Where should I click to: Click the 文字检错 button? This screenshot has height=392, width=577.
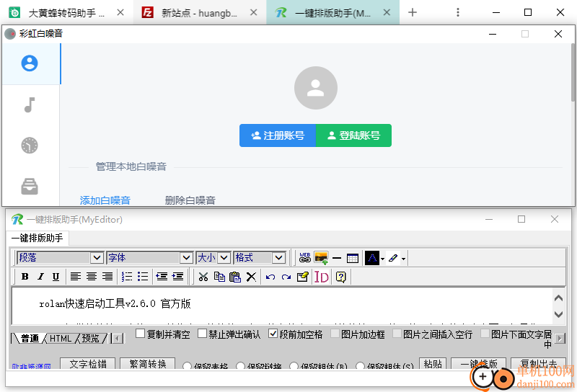pyautogui.click(x=87, y=363)
